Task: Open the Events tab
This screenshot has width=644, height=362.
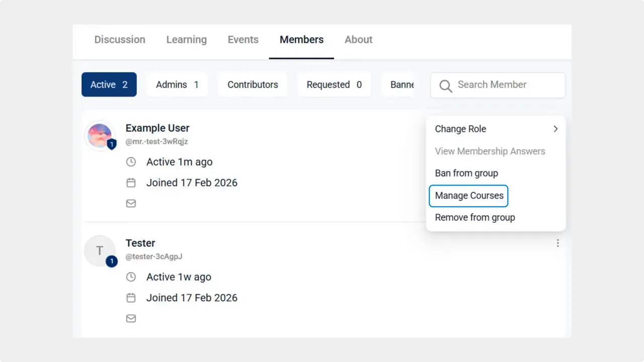Action: point(243,39)
